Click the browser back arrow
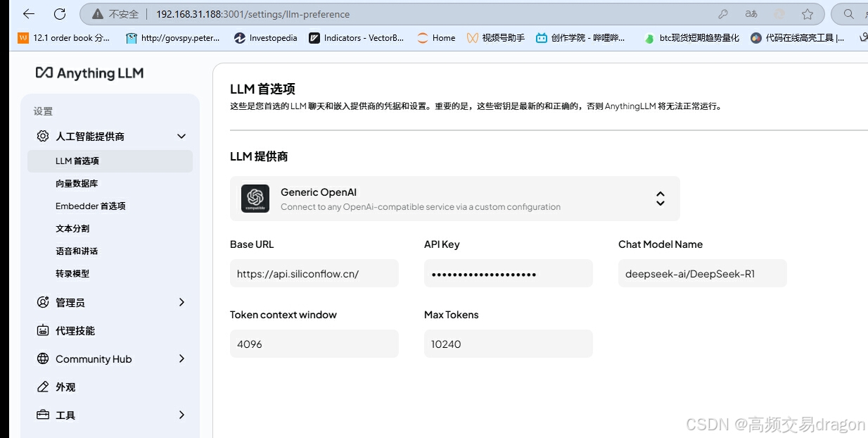This screenshot has width=868, height=438. [28, 13]
